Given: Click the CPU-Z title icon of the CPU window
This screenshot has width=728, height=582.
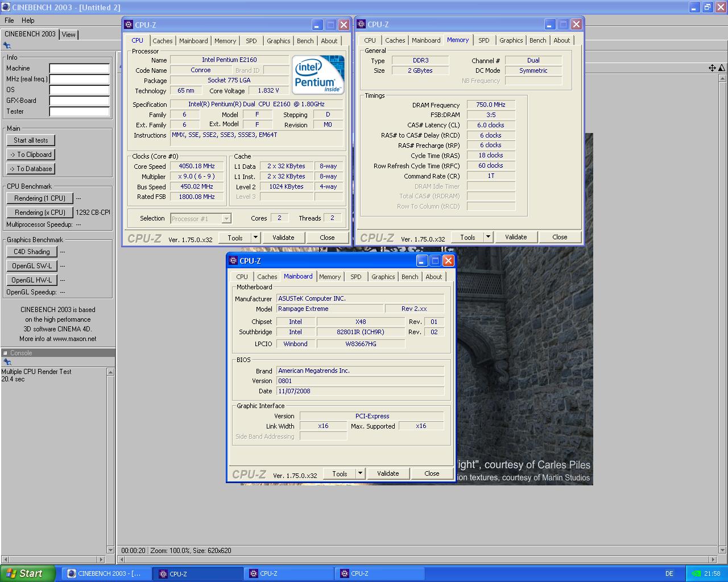Looking at the screenshot, I should click(128, 25).
